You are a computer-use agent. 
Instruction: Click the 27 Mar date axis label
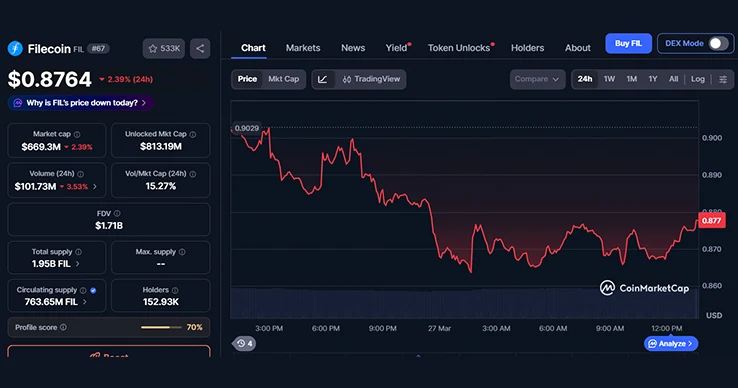[x=439, y=328]
